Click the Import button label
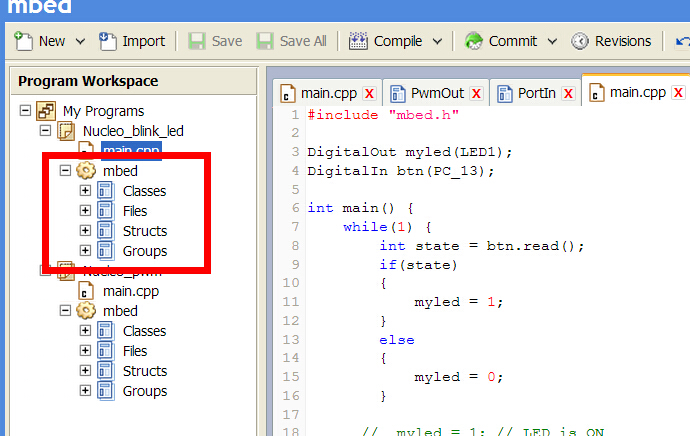Screen dimensions: 690x436 [x=143, y=41]
